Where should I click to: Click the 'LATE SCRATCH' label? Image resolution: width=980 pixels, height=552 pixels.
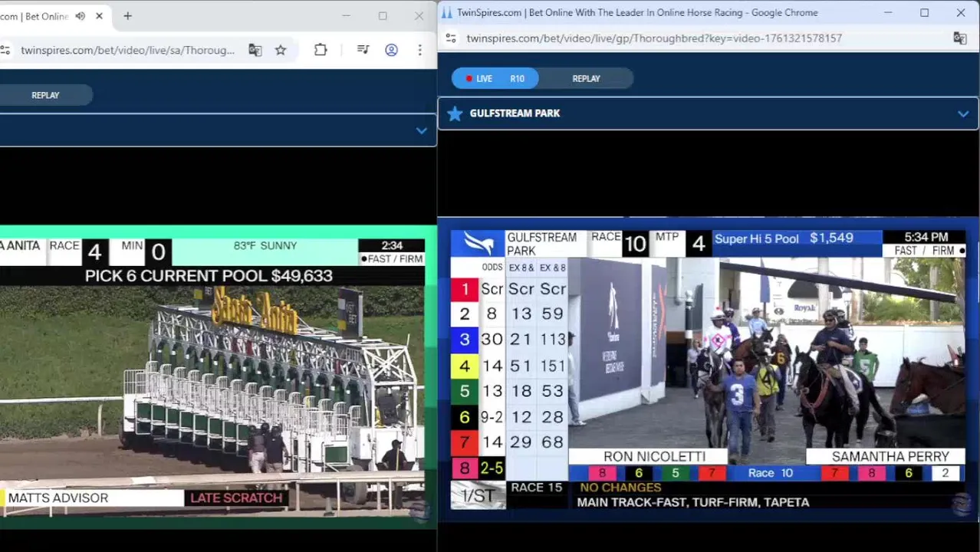pyautogui.click(x=236, y=498)
